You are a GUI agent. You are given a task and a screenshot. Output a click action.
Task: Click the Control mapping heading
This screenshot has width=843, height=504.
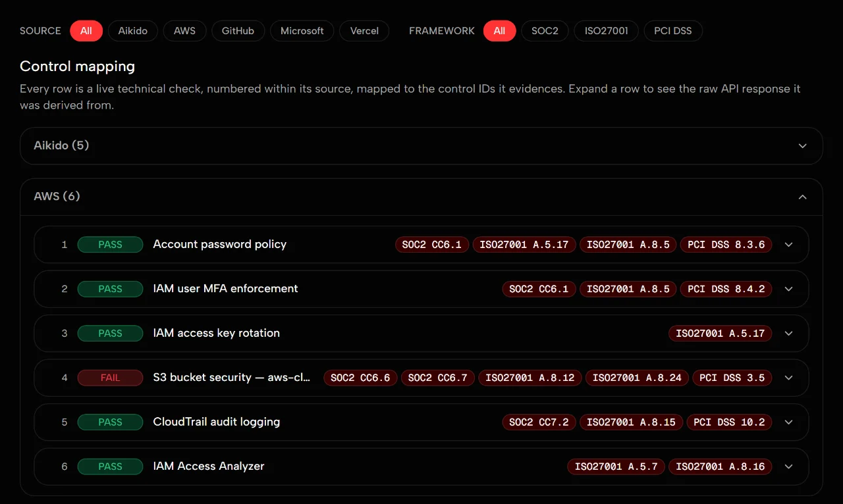tap(77, 66)
